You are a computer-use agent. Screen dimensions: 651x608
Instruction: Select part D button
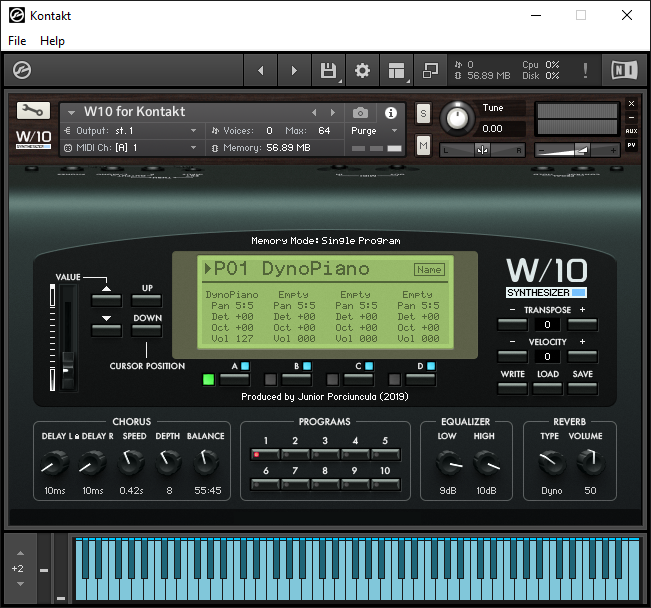pyautogui.click(x=421, y=379)
